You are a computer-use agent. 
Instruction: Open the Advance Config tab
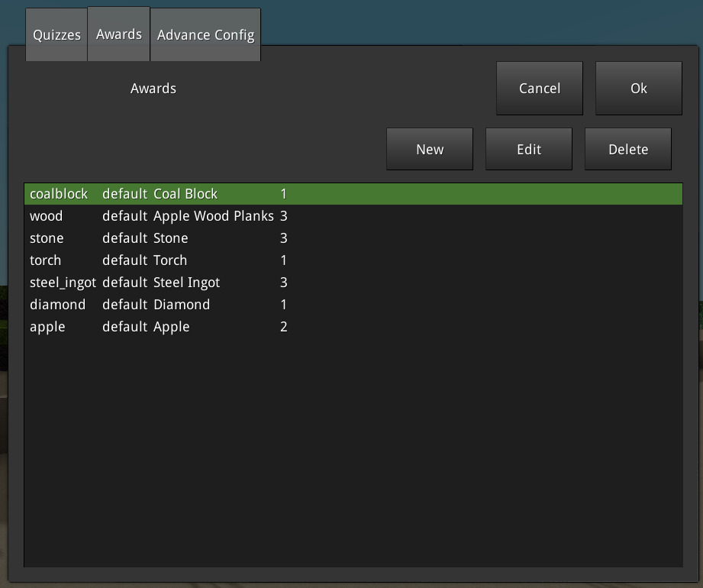205,35
